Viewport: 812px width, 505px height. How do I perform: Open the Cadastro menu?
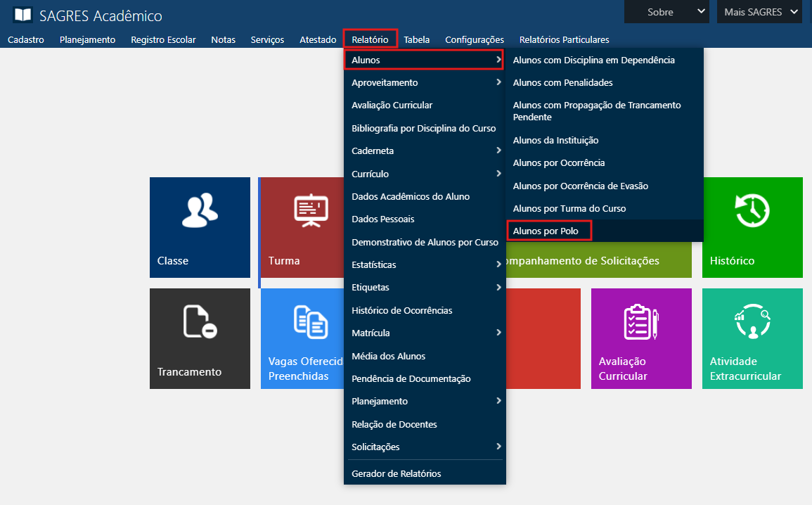[x=26, y=39]
